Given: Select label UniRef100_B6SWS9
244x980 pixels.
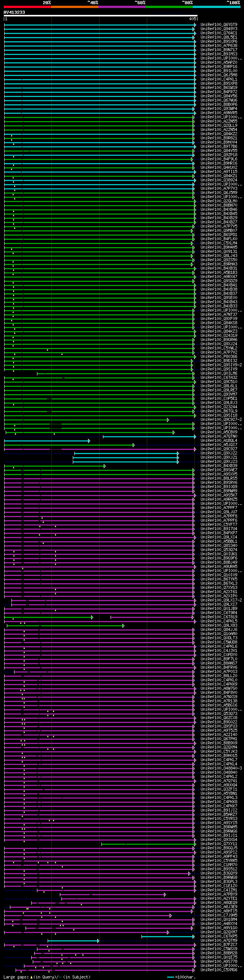Looking at the screenshot, I should 219,88.
